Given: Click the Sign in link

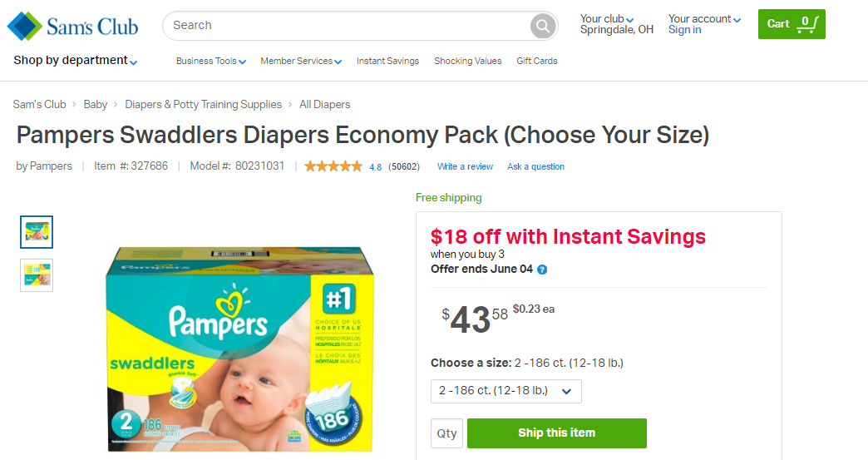Looking at the screenshot, I should 684,30.
